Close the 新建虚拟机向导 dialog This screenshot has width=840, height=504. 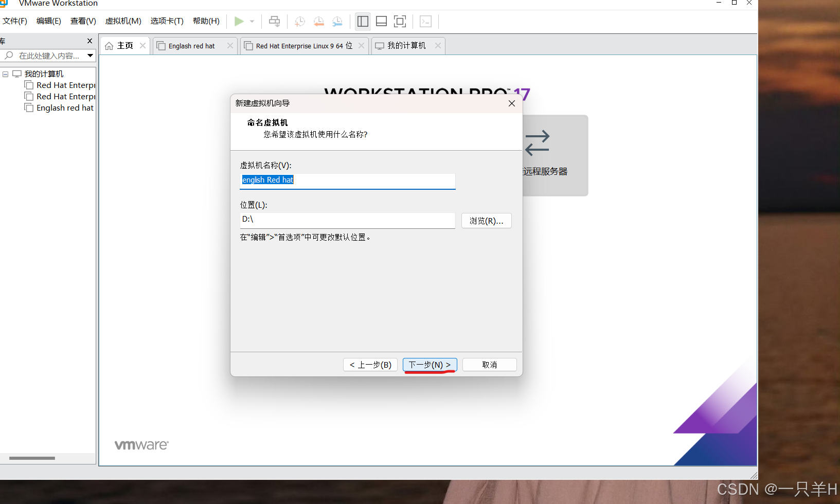[x=512, y=103]
